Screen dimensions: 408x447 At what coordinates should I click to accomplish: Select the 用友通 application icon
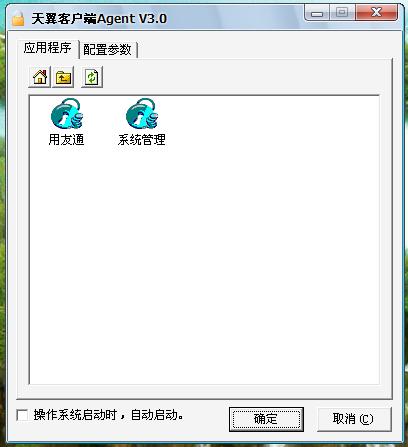pyautogui.click(x=66, y=113)
